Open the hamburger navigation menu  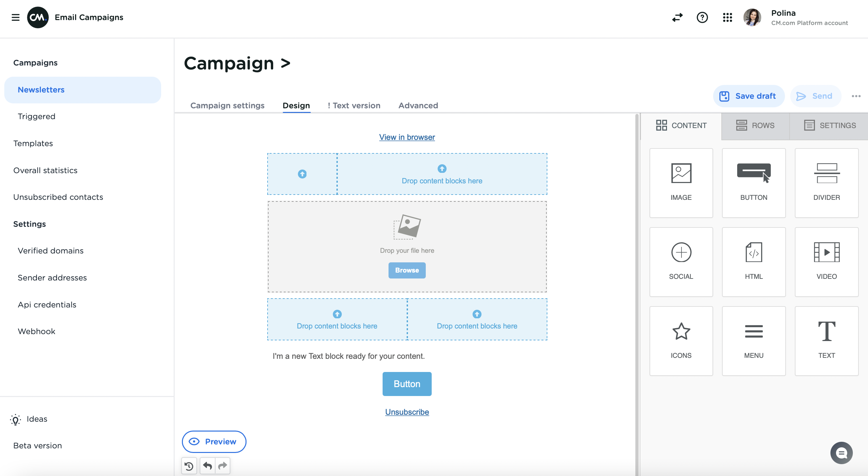[x=15, y=17]
